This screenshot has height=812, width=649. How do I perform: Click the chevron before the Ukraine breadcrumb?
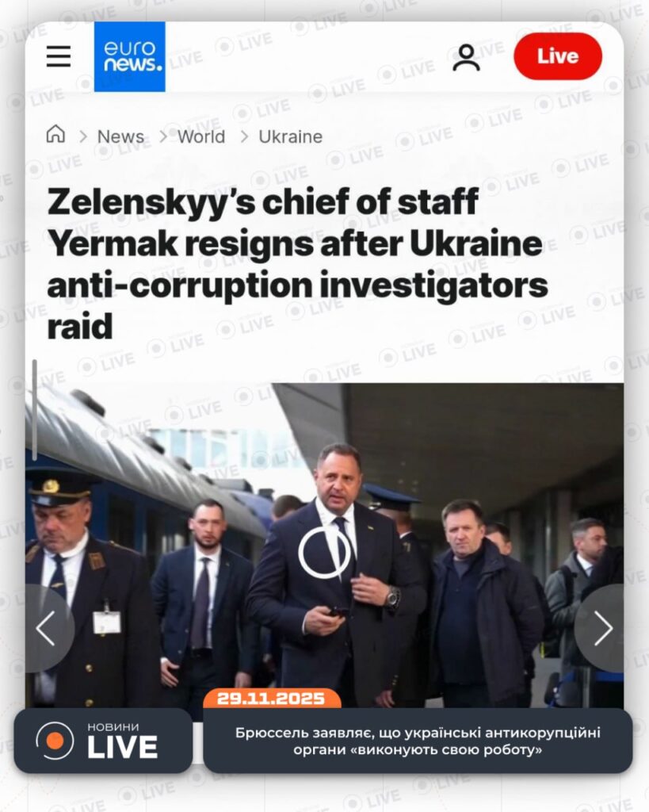pyautogui.click(x=244, y=136)
